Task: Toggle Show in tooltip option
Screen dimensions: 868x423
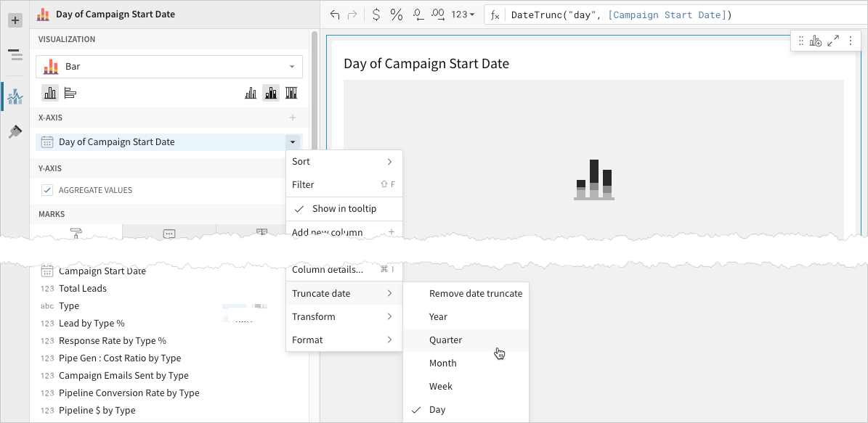Action: click(344, 209)
